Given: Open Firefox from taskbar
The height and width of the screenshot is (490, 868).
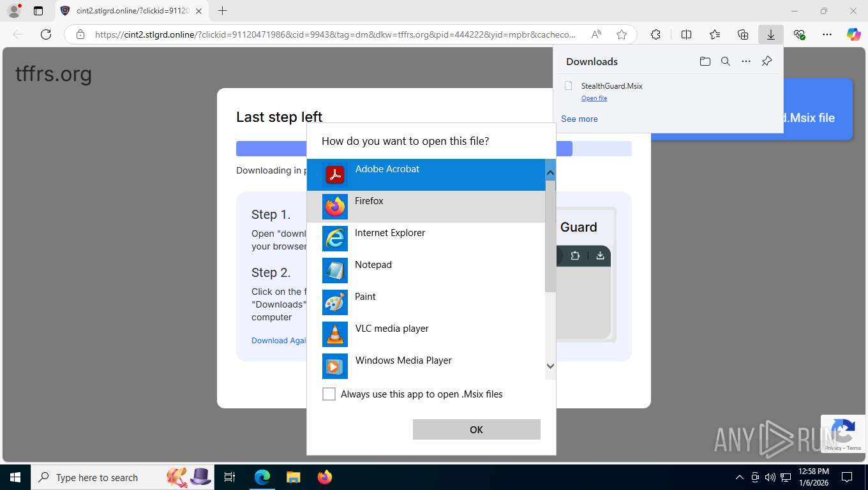Looking at the screenshot, I should (x=325, y=477).
